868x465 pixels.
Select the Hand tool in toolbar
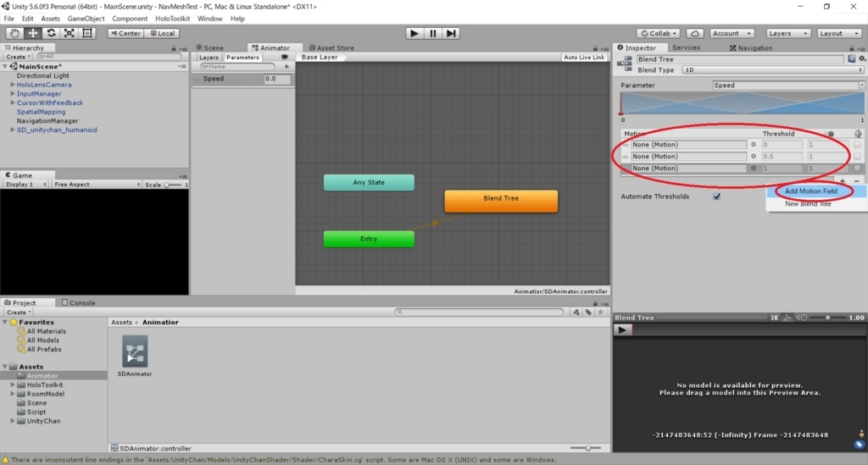[14, 33]
